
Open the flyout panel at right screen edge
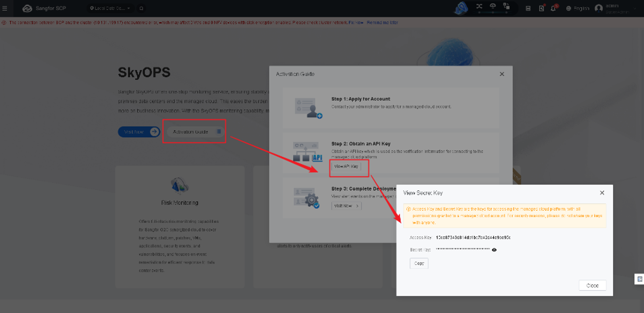639,279
